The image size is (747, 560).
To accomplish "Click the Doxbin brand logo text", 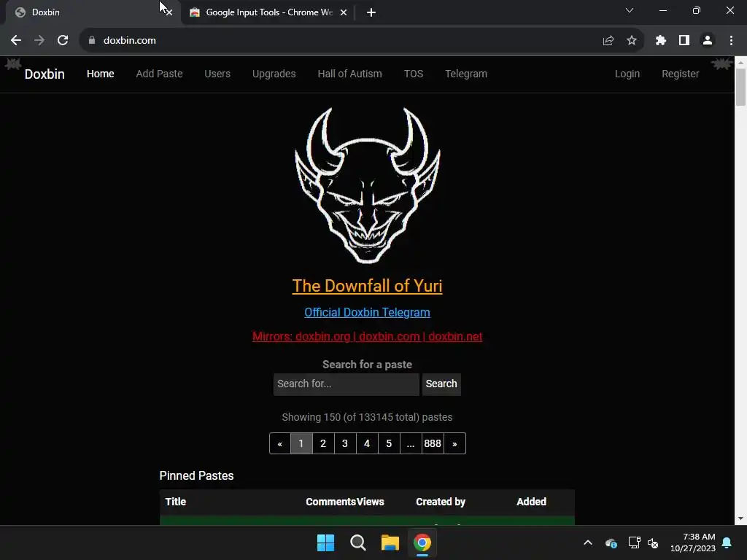I will pos(44,74).
